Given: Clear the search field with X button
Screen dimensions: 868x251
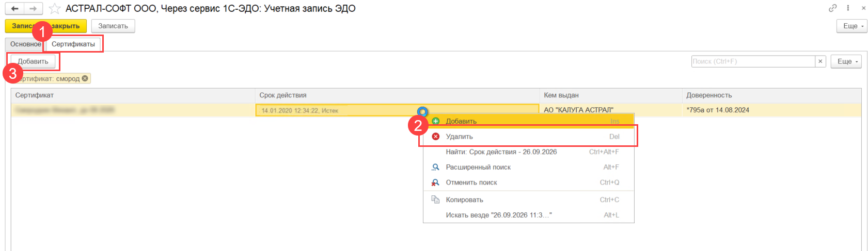Looking at the screenshot, I should pos(820,61).
